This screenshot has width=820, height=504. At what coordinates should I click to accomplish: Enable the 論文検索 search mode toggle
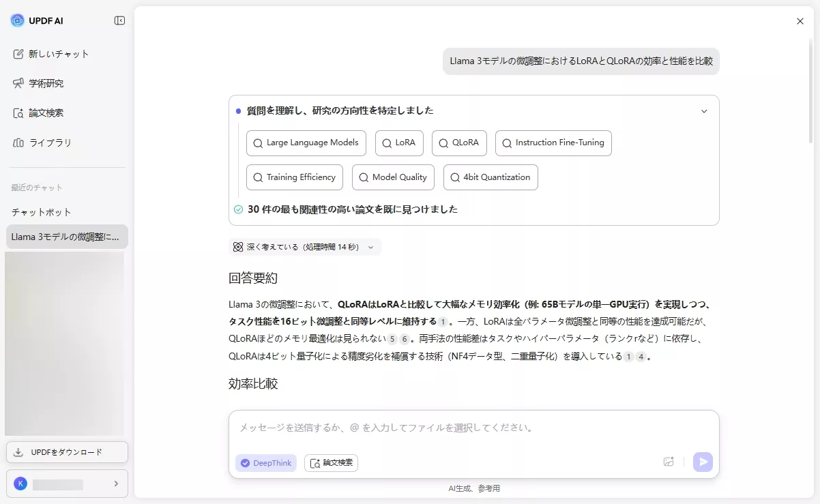[331, 462]
